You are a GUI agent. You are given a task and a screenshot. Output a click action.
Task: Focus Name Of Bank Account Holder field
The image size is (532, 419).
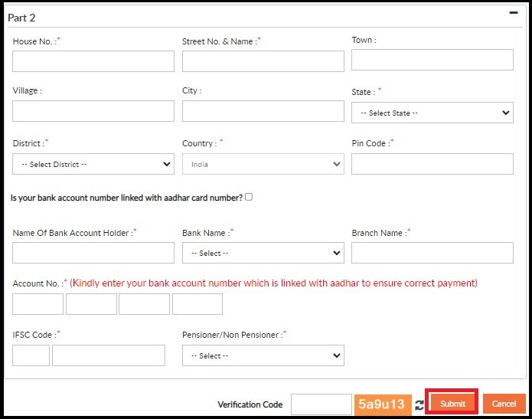click(x=93, y=253)
